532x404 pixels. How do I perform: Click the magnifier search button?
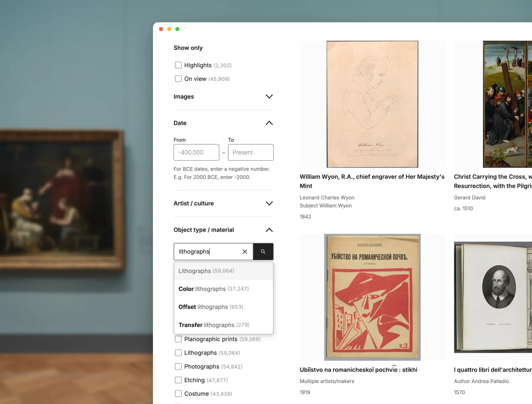pos(263,252)
